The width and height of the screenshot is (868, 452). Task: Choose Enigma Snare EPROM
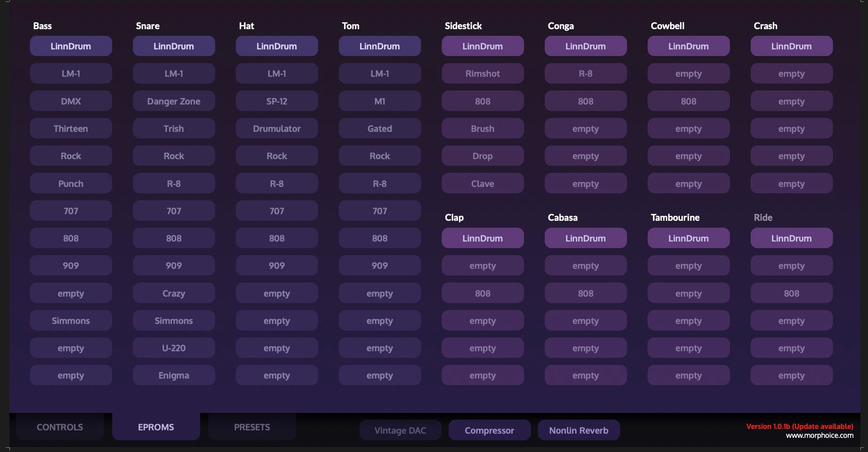pyautogui.click(x=174, y=375)
